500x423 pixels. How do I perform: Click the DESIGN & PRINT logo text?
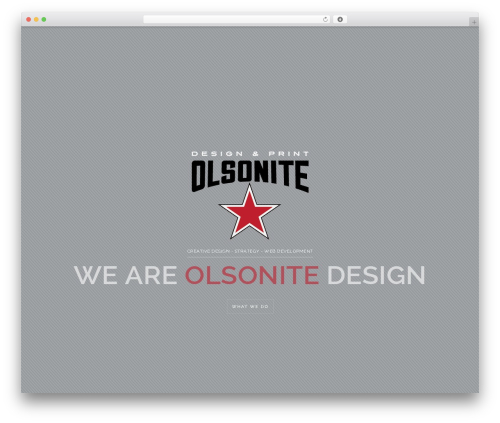pyautogui.click(x=250, y=154)
